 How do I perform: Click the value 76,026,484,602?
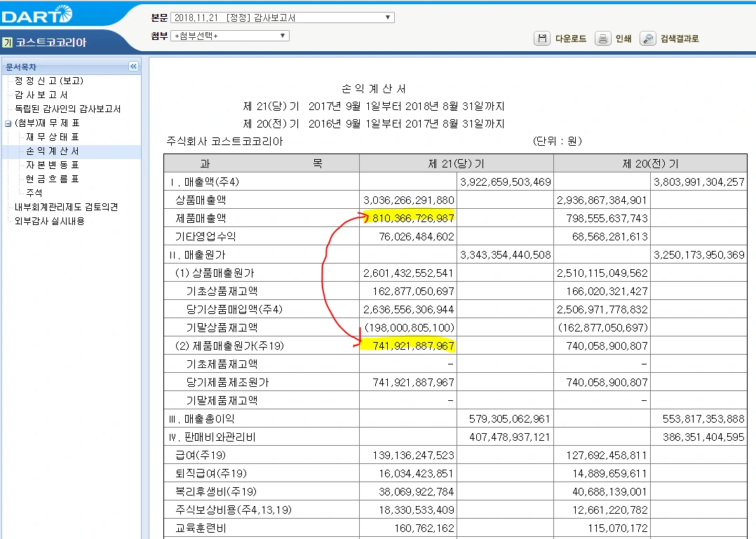click(417, 236)
